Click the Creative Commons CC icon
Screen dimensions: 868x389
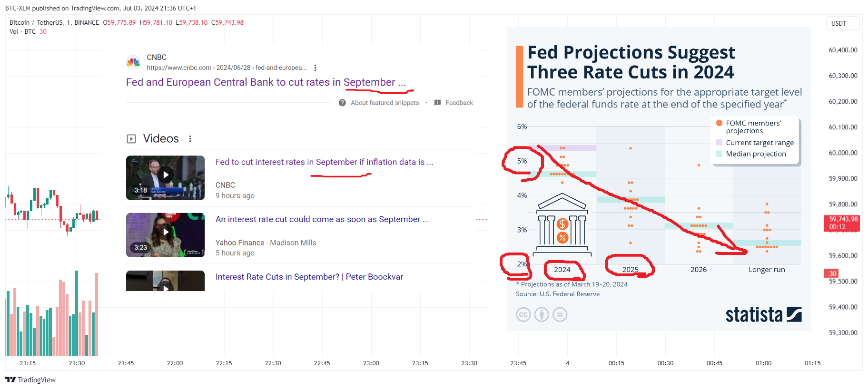tap(523, 314)
